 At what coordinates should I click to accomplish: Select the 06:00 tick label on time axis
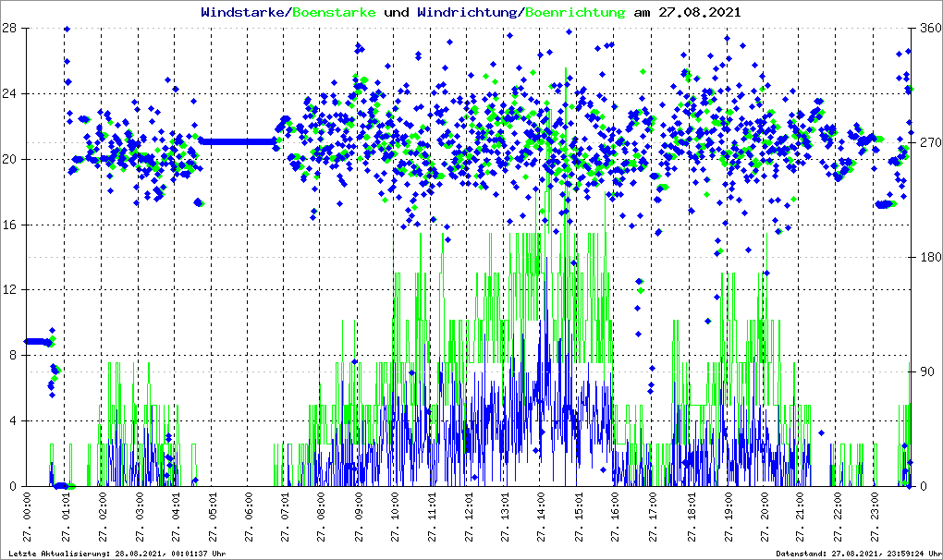point(249,517)
